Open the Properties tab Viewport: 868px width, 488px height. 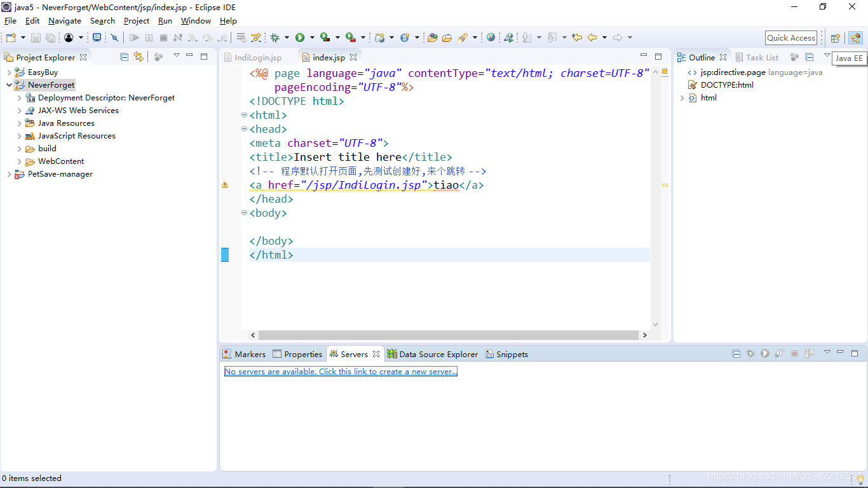point(297,355)
